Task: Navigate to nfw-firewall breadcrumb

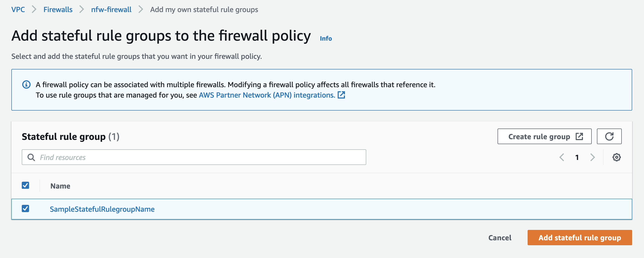Action: click(x=111, y=9)
